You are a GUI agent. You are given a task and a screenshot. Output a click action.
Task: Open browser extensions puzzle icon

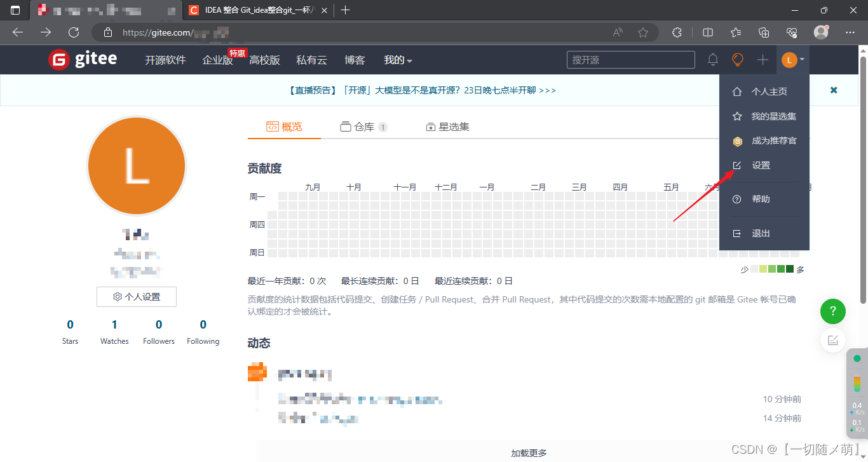(x=677, y=32)
